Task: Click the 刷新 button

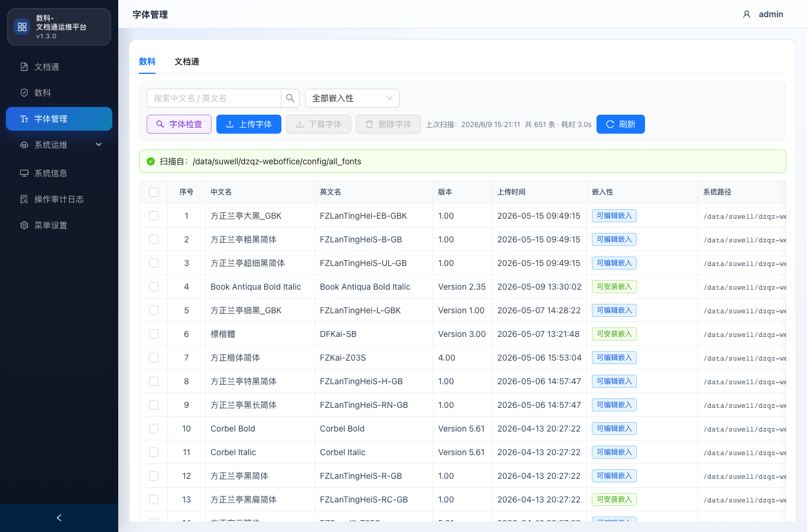Action: (621, 124)
